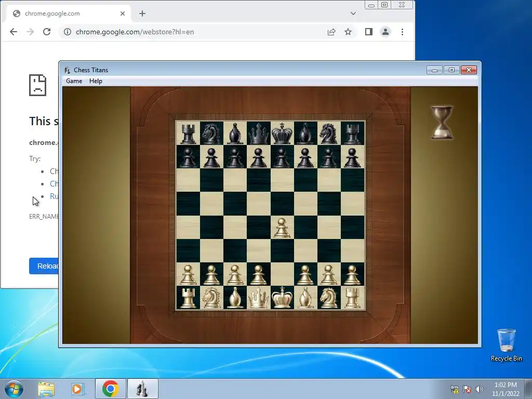Select the white pawn on h2
The width and height of the screenshot is (532, 399).
(353, 274)
